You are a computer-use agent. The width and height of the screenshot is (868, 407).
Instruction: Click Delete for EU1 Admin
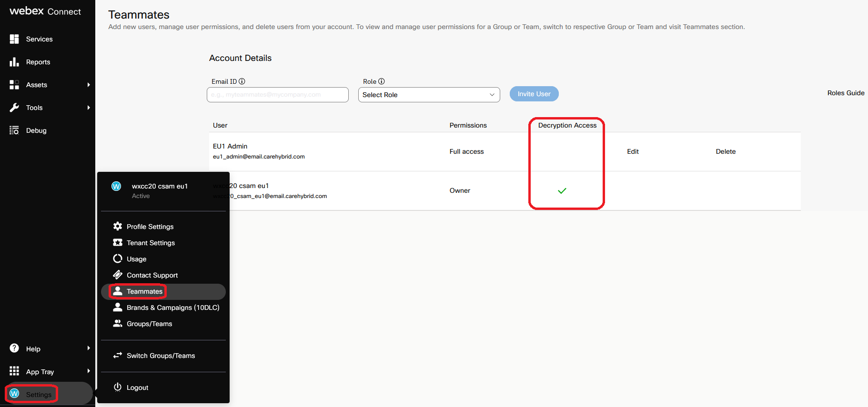[726, 151]
